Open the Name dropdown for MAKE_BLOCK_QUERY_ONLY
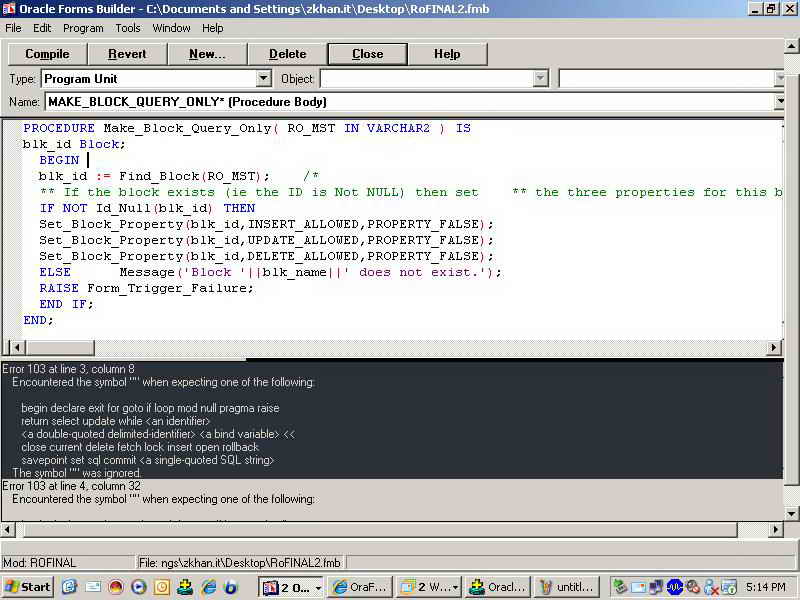This screenshot has width=800, height=600. click(780, 101)
